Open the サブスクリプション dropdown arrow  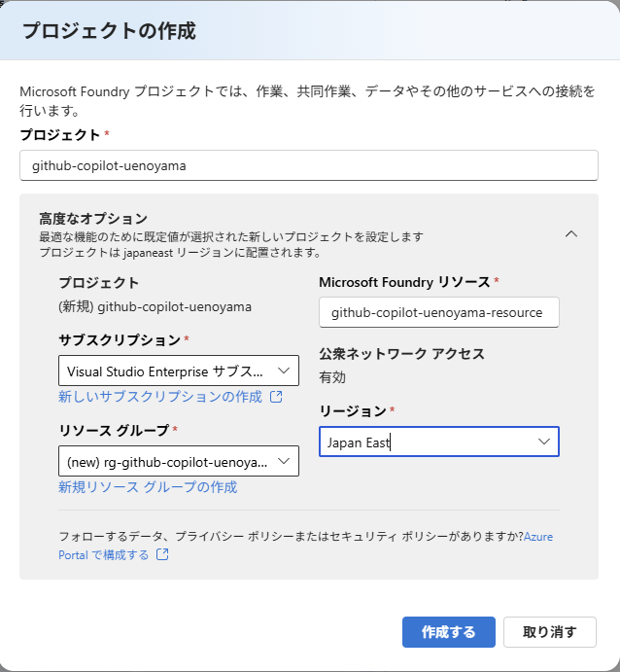coord(284,371)
